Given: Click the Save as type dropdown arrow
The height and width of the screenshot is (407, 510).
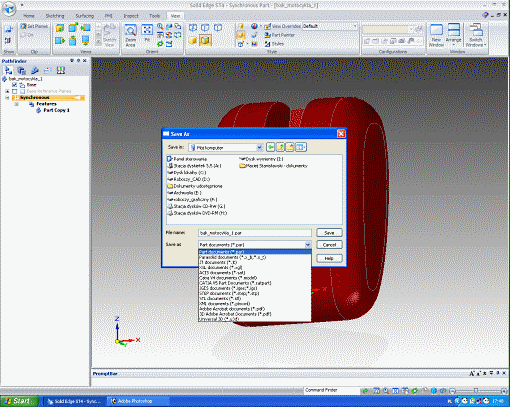Looking at the screenshot, I should click(308, 245).
